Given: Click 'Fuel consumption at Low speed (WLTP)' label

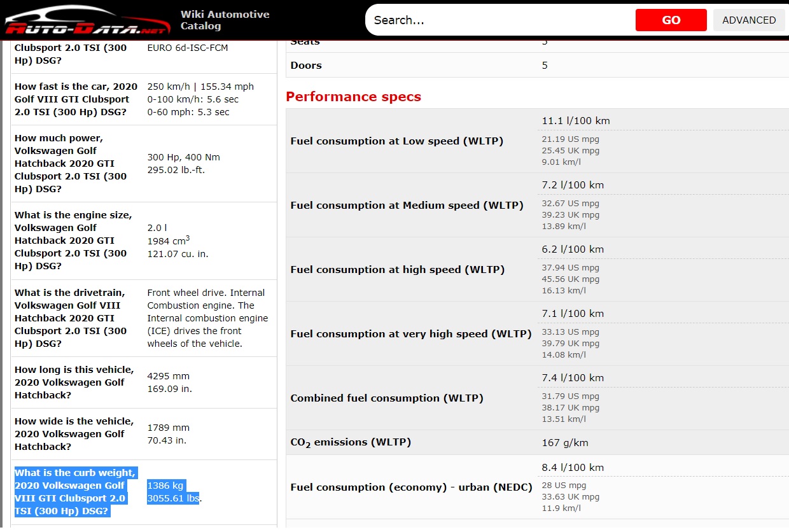Looking at the screenshot, I should point(396,141).
